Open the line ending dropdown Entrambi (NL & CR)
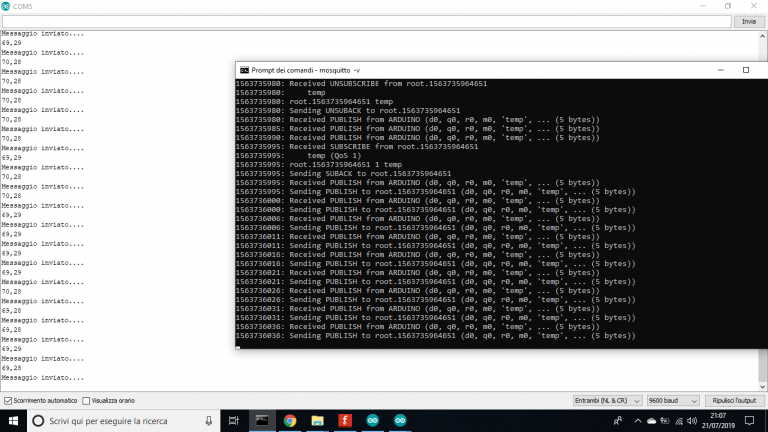Screen dimensions: 768x432 607,400
